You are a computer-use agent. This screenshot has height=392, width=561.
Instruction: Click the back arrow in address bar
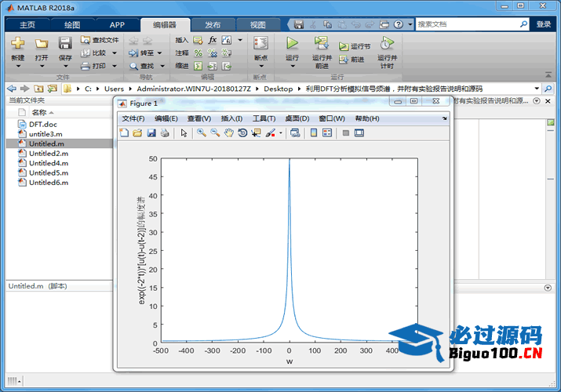click(12, 89)
